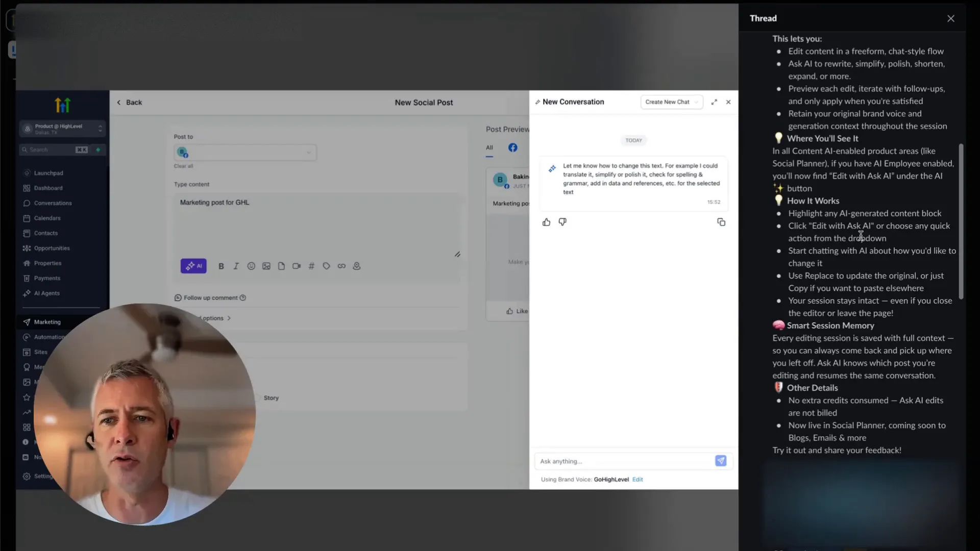Click the AI button in the editor toolbar
This screenshot has width=980, height=551.
[x=193, y=266]
